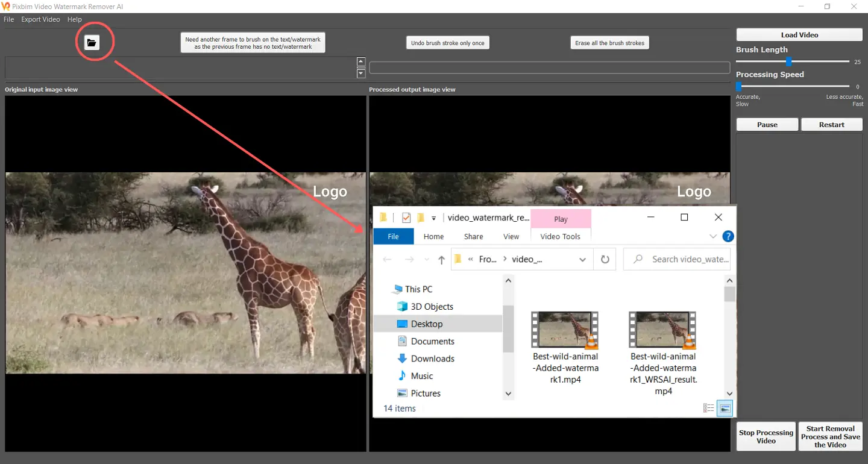This screenshot has height=464, width=868.
Task: Click Erase all the brush strokes
Action: click(610, 43)
